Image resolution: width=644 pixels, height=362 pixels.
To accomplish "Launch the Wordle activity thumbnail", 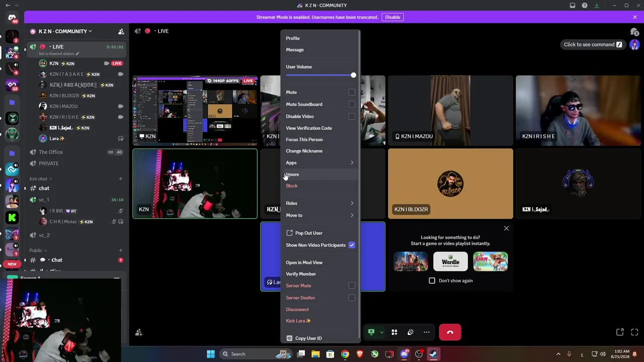I will coord(450,261).
